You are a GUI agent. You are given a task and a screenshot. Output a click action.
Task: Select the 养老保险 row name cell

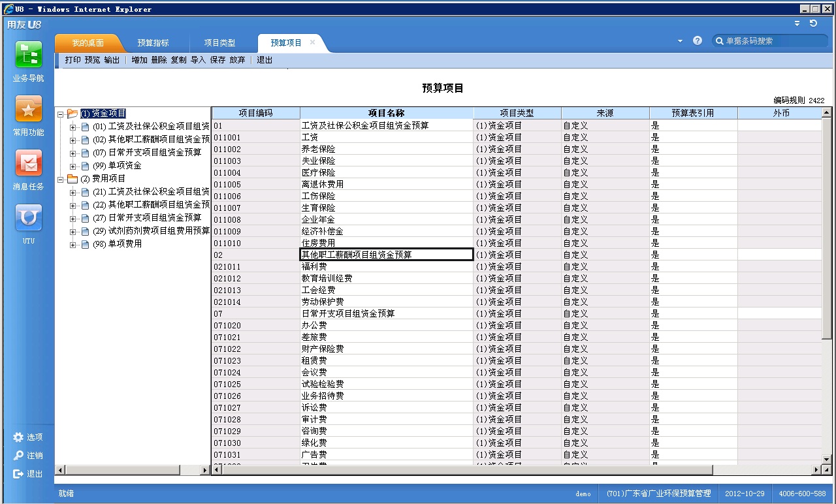tap(387, 149)
